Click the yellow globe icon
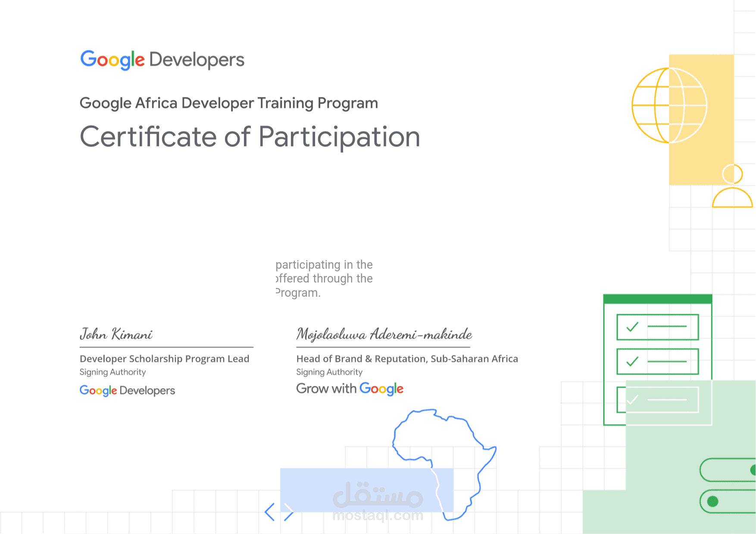This screenshot has width=756, height=534. pos(668,106)
